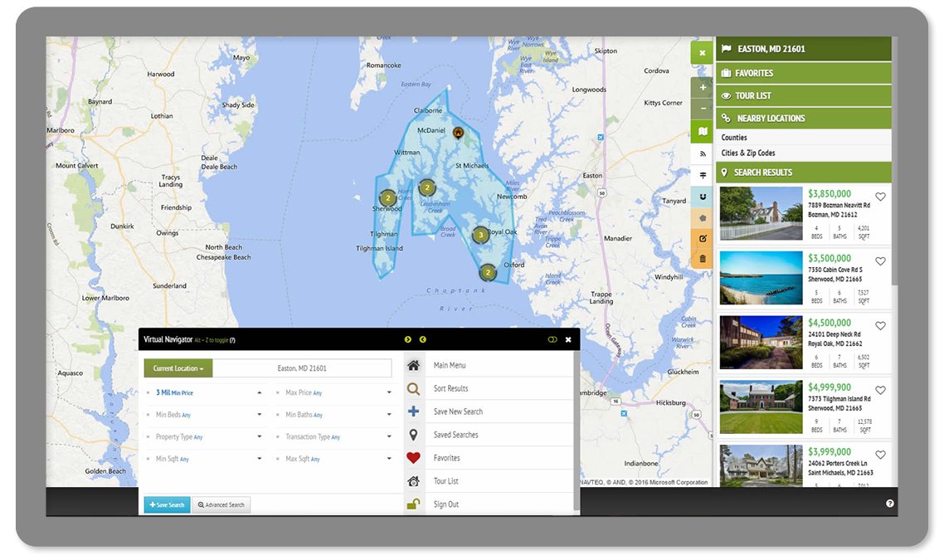The image size is (944, 560).
Task: Open the Max Sqft dropdown
Action: pos(389,459)
